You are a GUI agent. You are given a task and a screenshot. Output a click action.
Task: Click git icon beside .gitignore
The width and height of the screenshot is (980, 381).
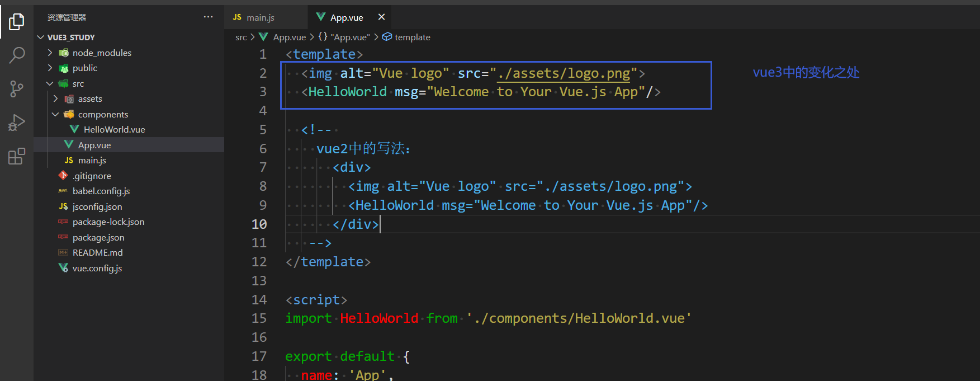(x=63, y=176)
